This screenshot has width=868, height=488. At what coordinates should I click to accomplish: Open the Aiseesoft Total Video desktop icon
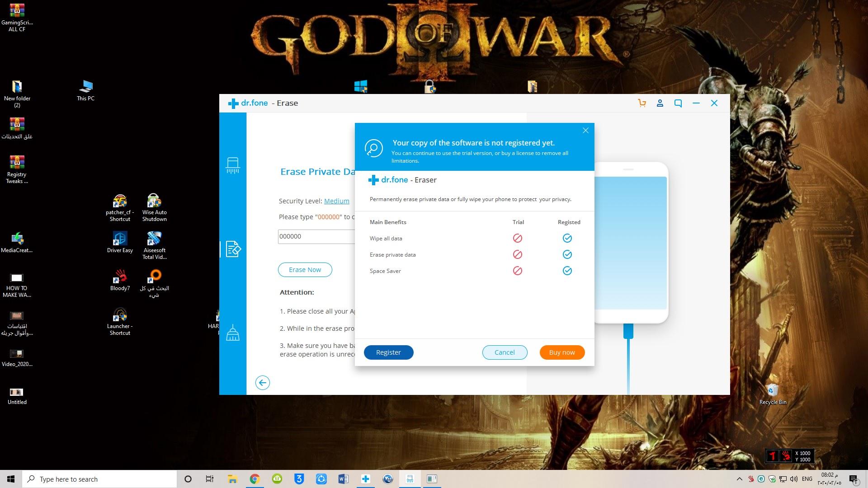pyautogui.click(x=155, y=245)
